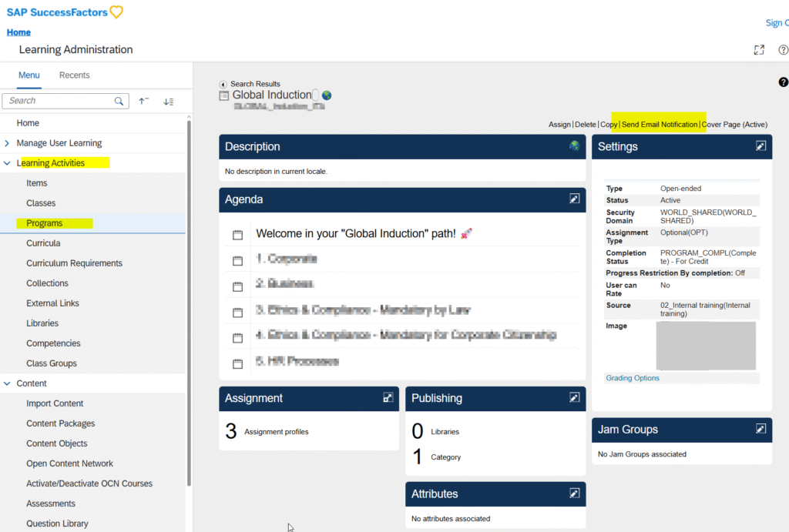The width and height of the screenshot is (789, 532).
Task: Open the Settings panel expand icon
Action: click(x=760, y=146)
